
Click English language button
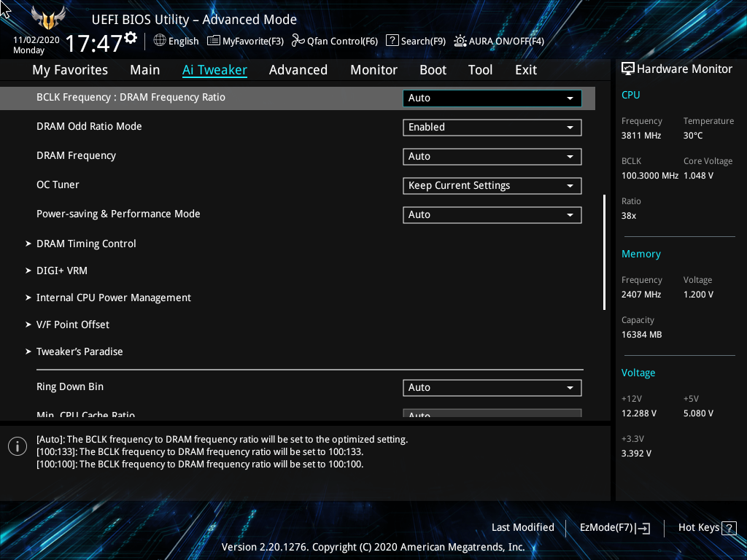pos(176,41)
